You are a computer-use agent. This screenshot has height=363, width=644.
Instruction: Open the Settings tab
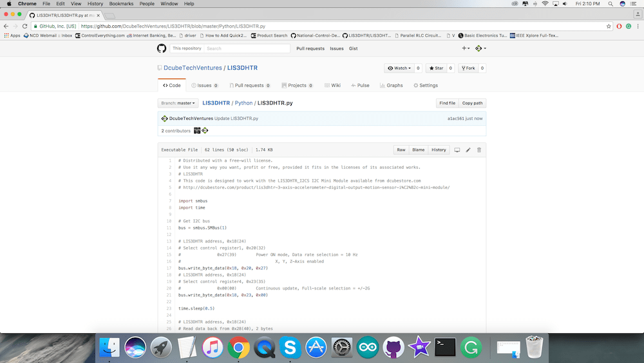click(426, 86)
